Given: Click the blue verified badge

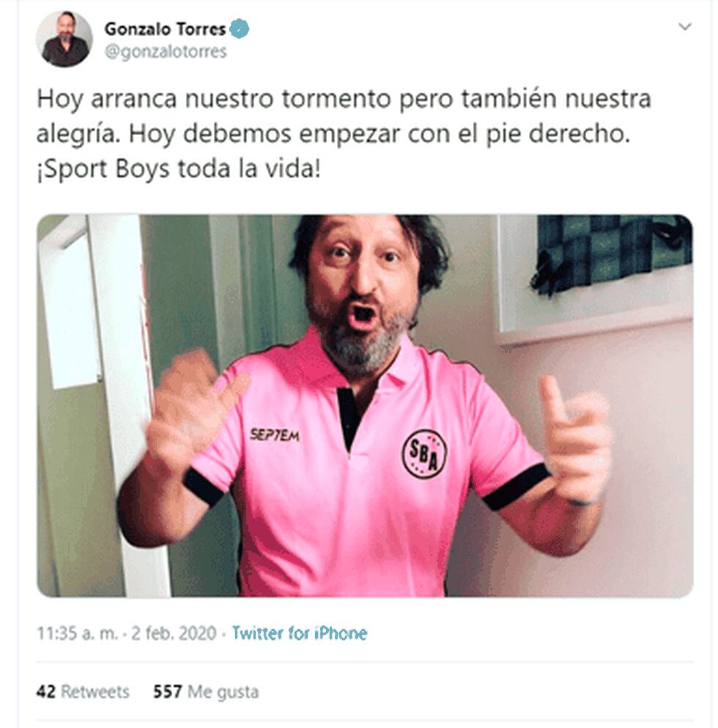Looking at the screenshot, I should pyautogui.click(x=240, y=29).
